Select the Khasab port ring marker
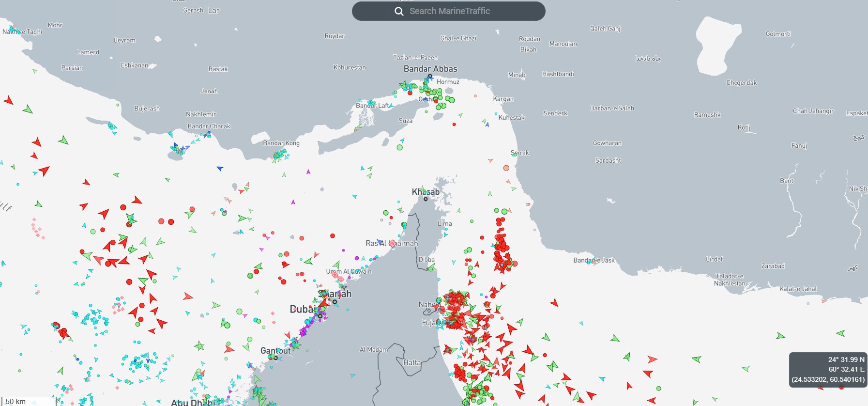 426,199
